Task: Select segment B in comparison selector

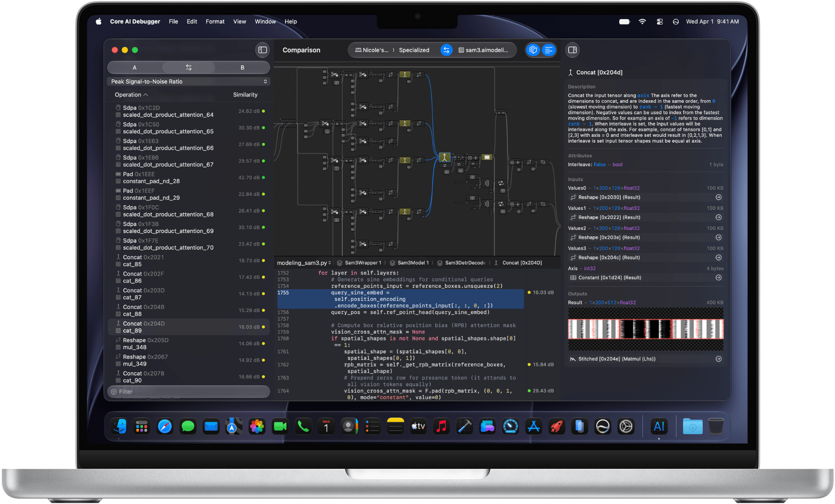Action: tap(243, 68)
